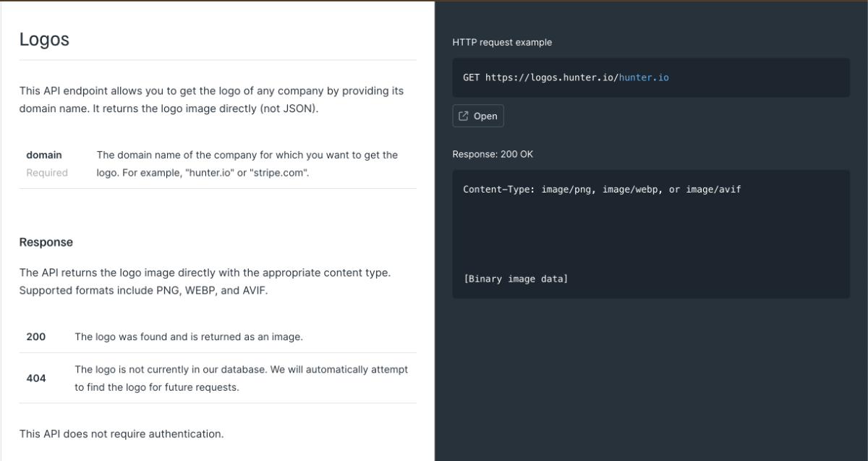Click the authentication notice at the bottom
Viewport: 868px width, 461px height.
coord(122,433)
